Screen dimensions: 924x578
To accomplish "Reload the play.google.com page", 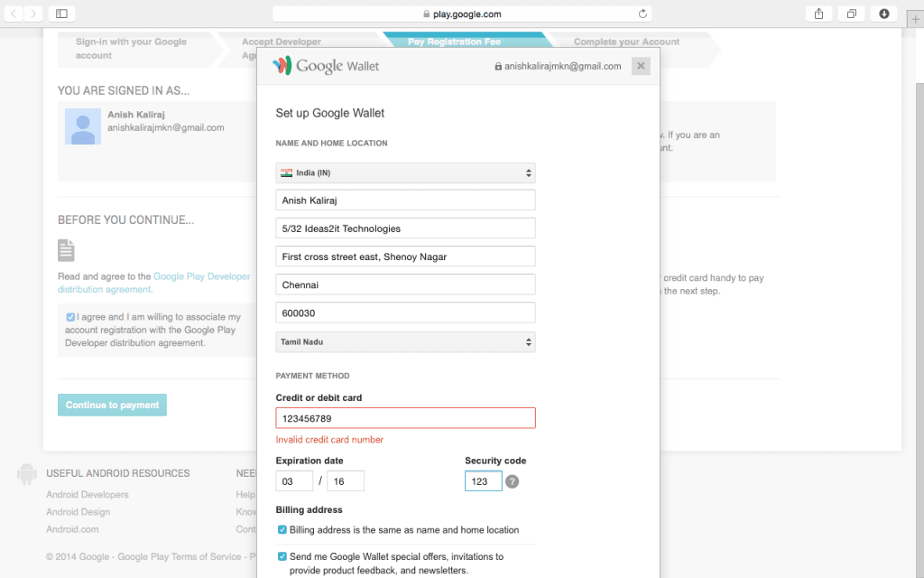I will [641, 14].
